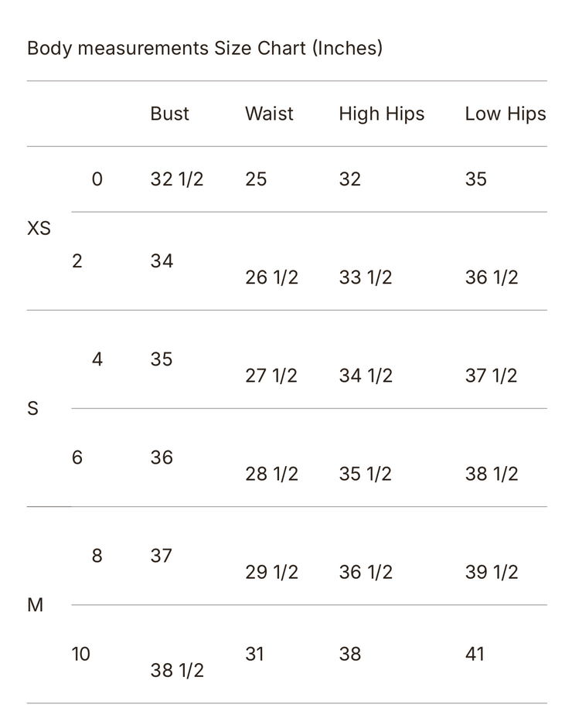Select the XS size label
Image resolution: width=572 pixels, height=728 pixels.
39,228
